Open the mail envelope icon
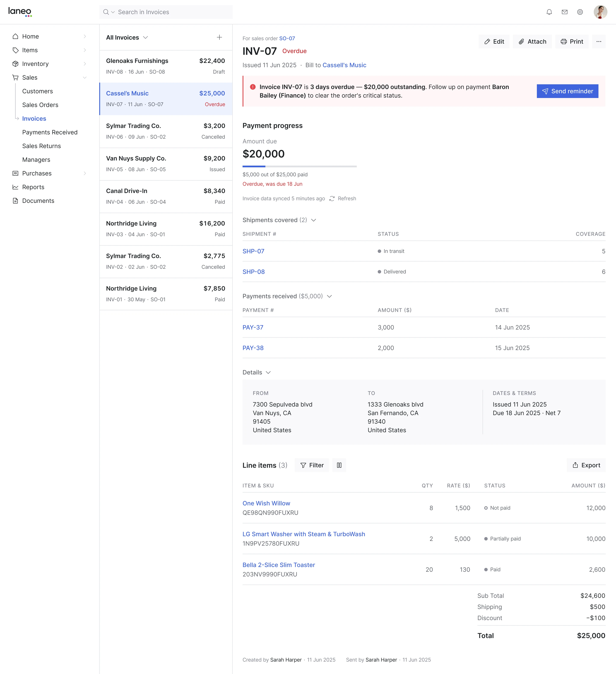The width and height of the screenshot is (616, 674). tap(564, 12)
